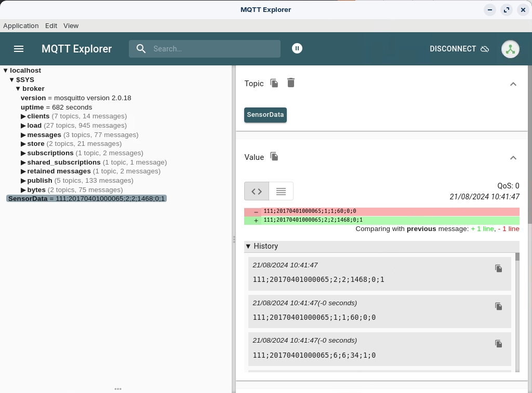Copy the history message ending 1;1;60;0;0

pos(498,306)
